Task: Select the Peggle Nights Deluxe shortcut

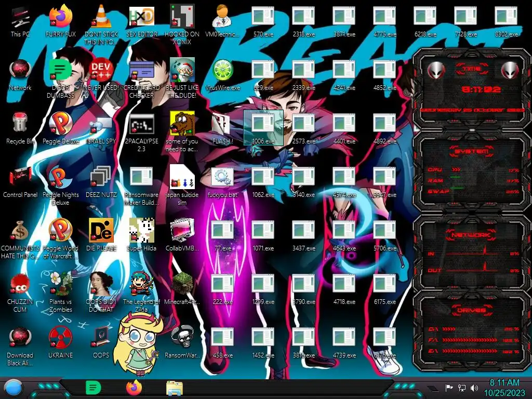Action: 61,185
